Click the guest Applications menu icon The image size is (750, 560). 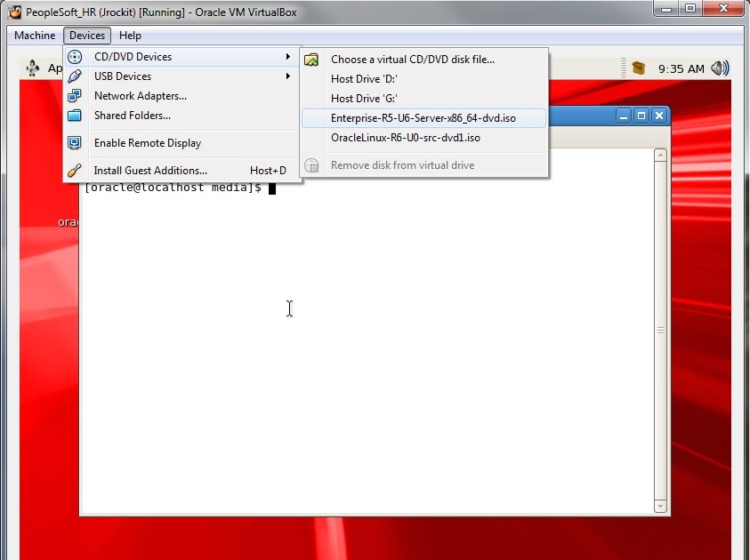(x=33, y=68)
